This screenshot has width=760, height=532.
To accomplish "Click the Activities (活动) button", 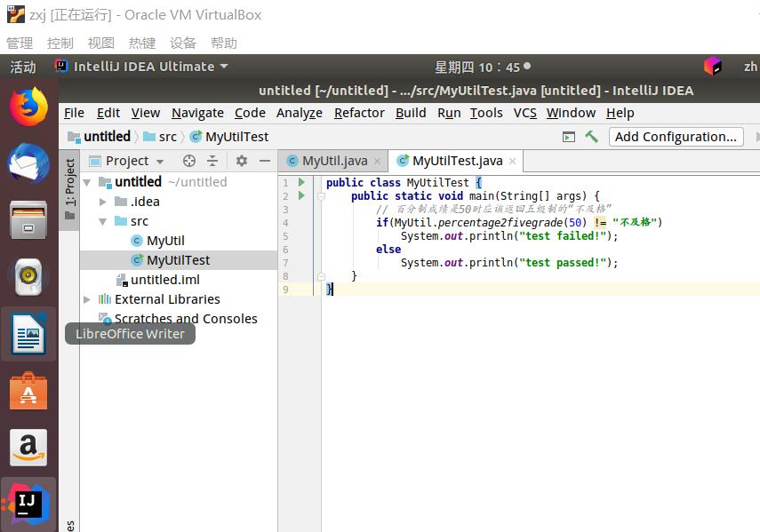I will [23, 67].
